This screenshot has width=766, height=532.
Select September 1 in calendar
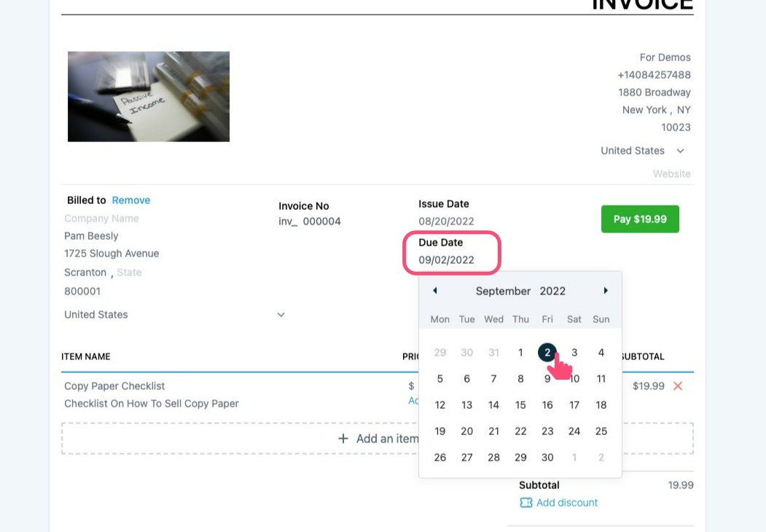coord(521,352)
